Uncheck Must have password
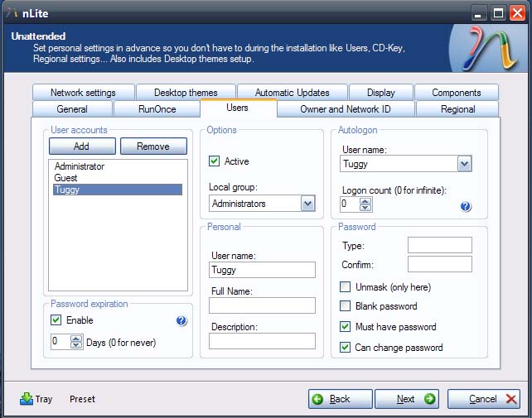The height and width of the screenshot is (418, 532). (345, 326)
